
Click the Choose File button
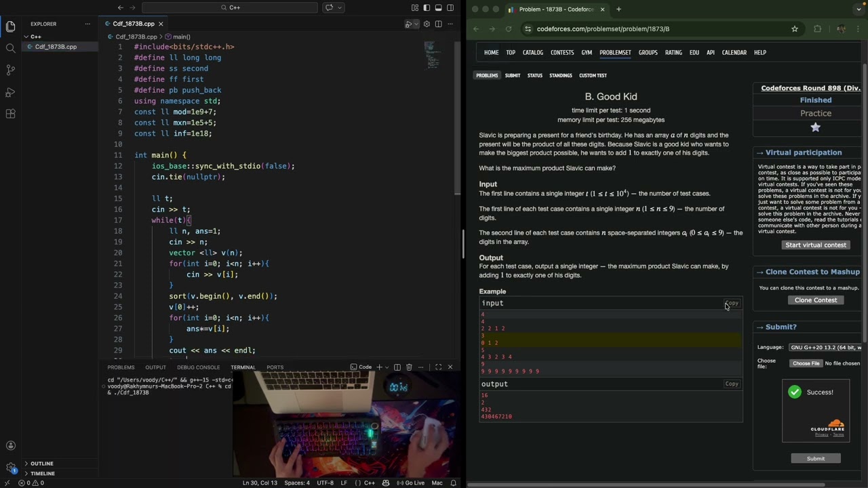tap(806, 363)
